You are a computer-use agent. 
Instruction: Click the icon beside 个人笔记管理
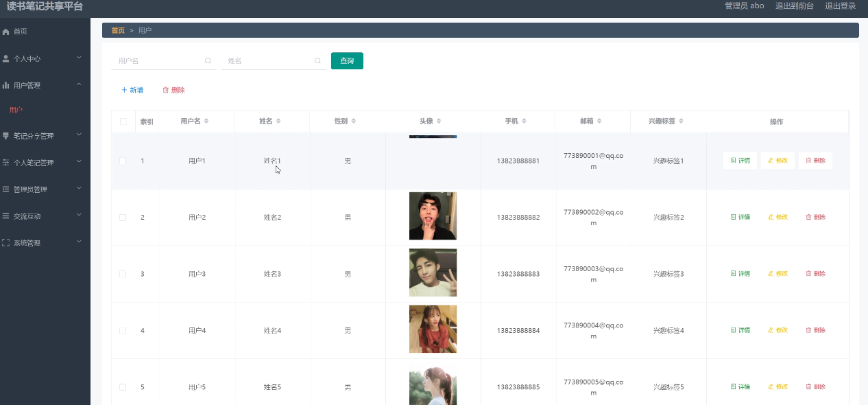pyautogui.click(x=6, y=163)
